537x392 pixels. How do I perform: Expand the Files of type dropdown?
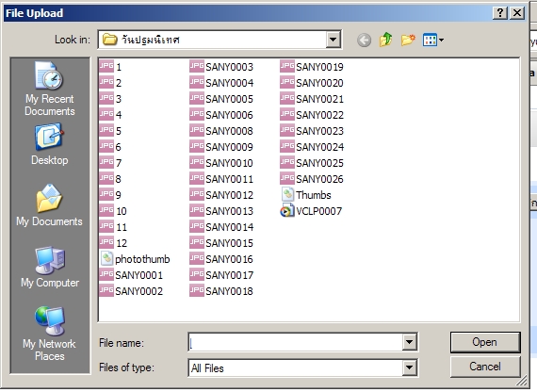(409, 367)
